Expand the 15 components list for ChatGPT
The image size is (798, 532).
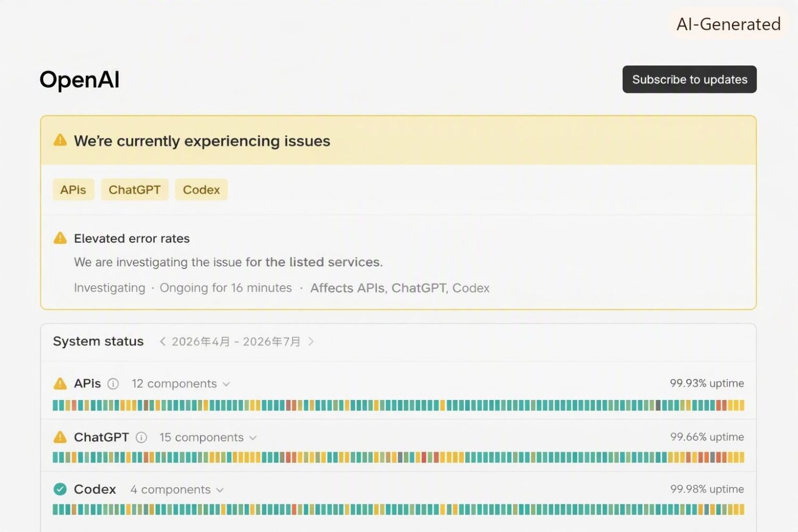208,437
